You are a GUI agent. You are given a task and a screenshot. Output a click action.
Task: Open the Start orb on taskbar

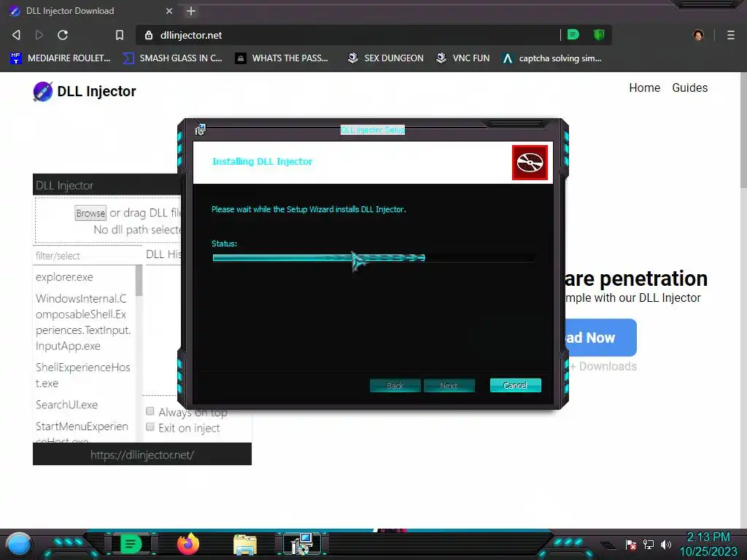tap(19, 544)
